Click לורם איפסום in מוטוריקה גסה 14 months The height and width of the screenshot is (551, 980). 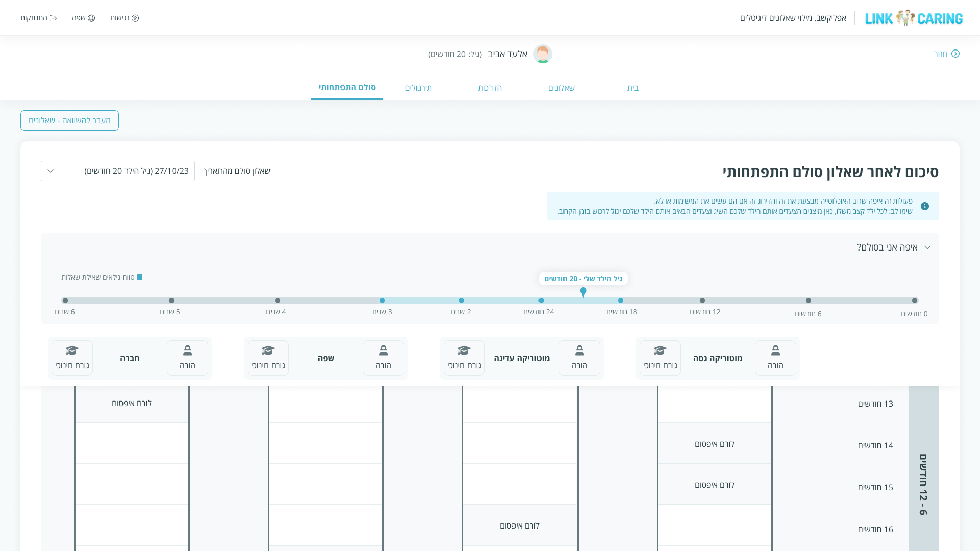[715, 444]
